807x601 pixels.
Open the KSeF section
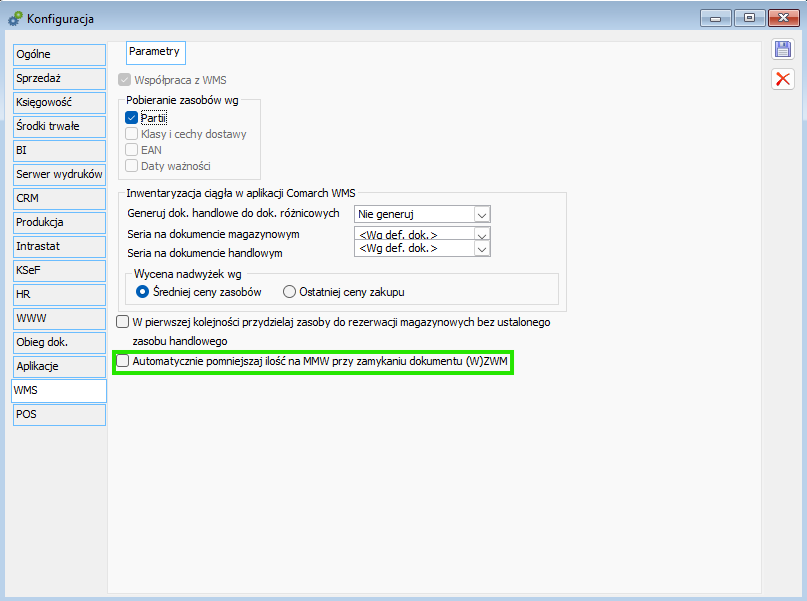point(59,271)
